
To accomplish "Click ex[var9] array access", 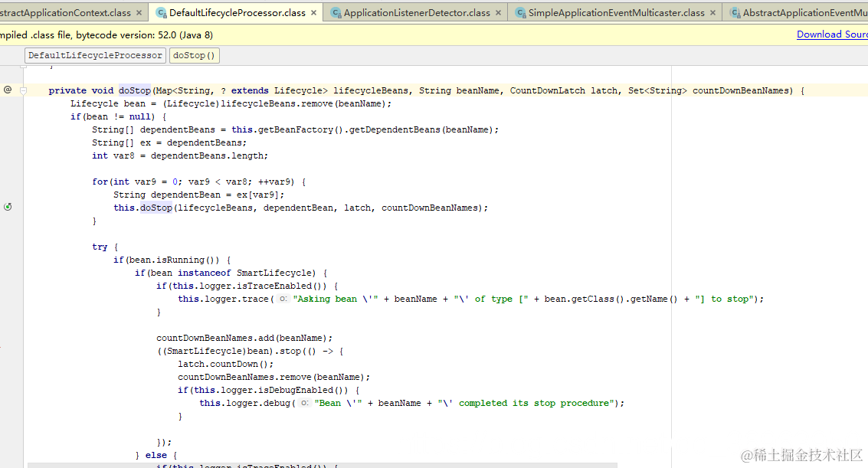I will coord(258,195).
